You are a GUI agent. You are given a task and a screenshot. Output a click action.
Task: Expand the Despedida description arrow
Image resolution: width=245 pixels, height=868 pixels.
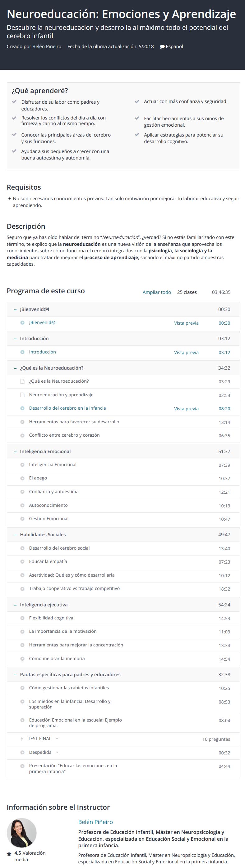click(57, 752)
